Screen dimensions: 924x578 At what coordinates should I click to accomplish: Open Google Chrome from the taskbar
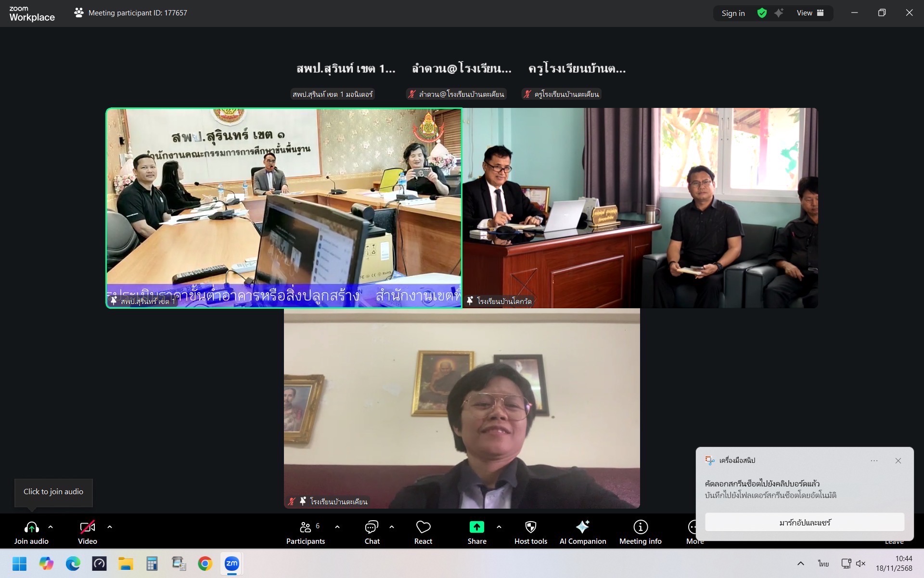pyautogui.click(x=205, y=564)
